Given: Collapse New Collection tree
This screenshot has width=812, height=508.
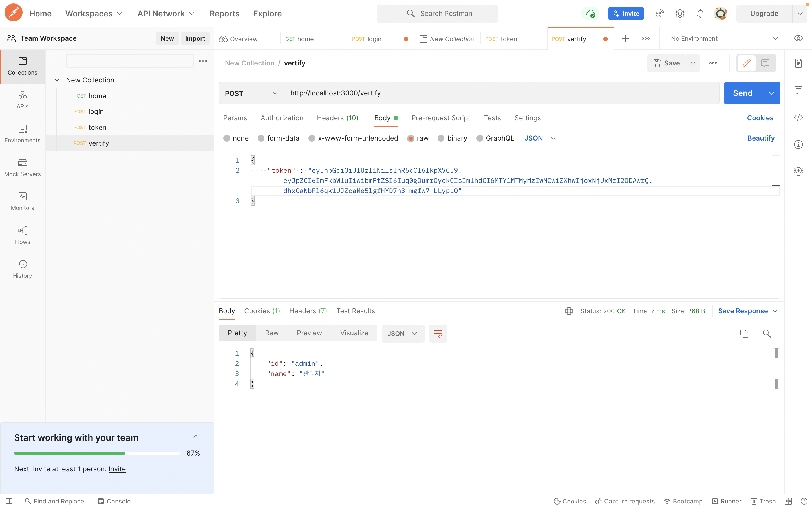Looking at the screenshot, I should click(x=57, y=80).
